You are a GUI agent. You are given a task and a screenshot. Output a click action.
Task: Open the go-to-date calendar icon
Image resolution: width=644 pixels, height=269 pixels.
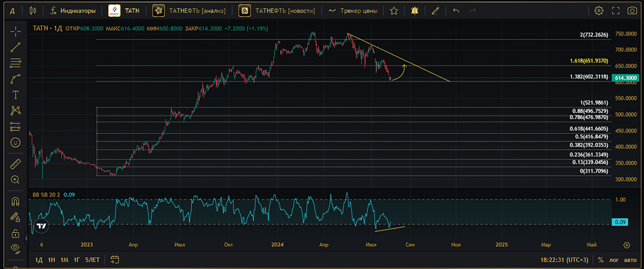click(x=115, y=259)
